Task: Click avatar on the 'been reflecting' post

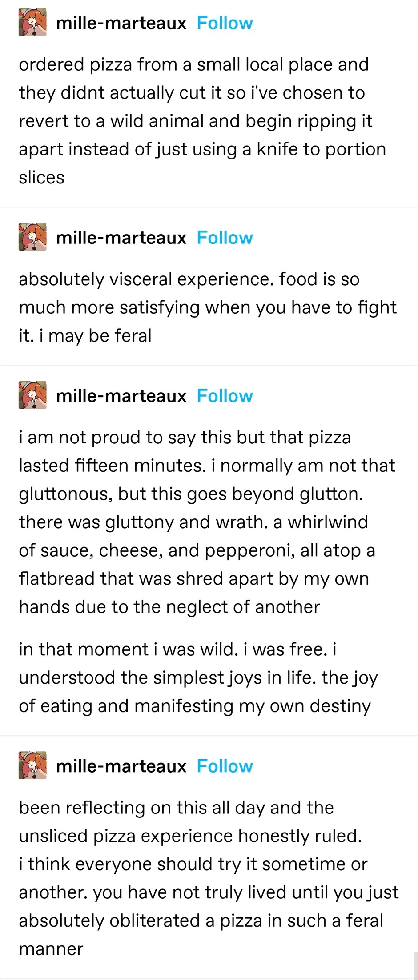Action: coord(32,765)
